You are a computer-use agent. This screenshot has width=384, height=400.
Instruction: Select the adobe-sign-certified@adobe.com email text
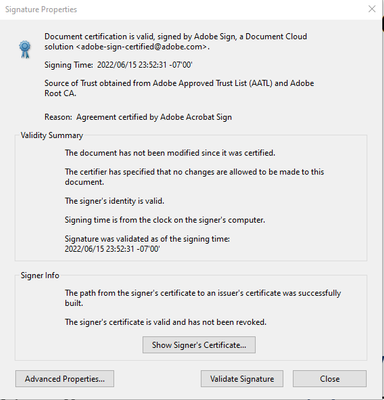[x=142, y=47]
